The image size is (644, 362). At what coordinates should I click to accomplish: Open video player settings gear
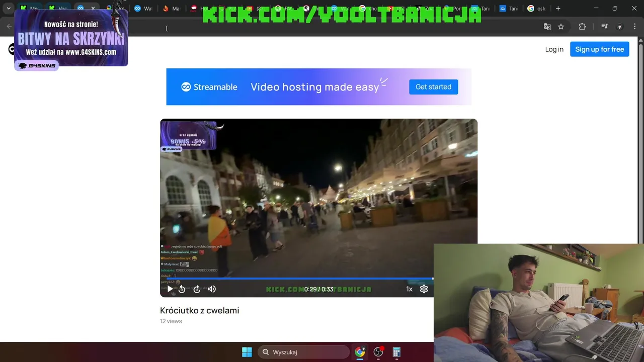tap(424, 289)
